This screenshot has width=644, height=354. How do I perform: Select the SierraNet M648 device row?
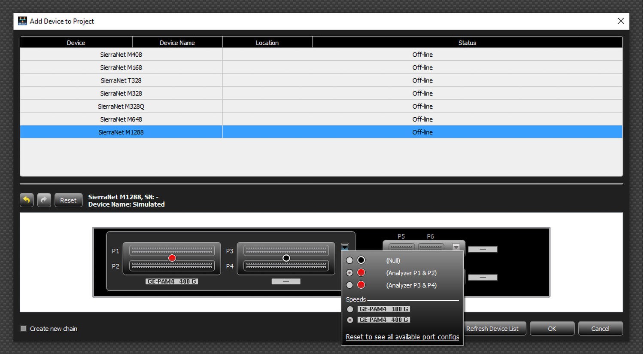coord(321,119)
